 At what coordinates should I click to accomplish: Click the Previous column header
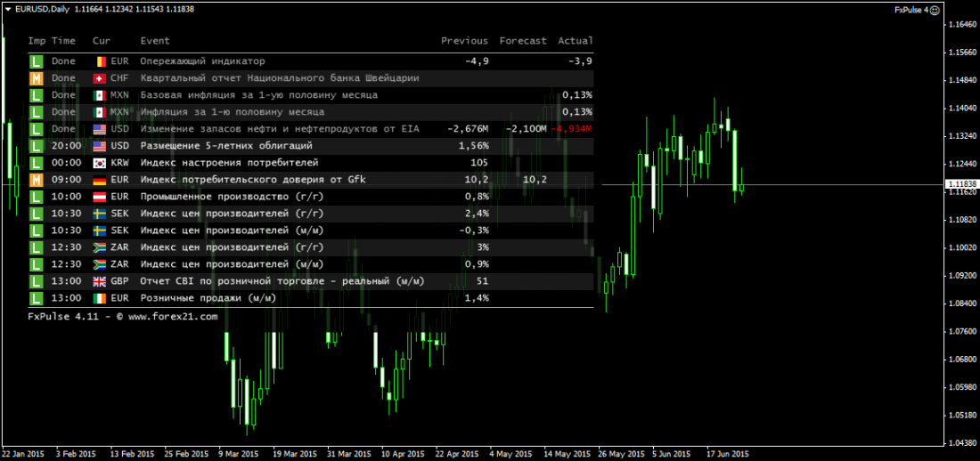[x=464, y=41]
